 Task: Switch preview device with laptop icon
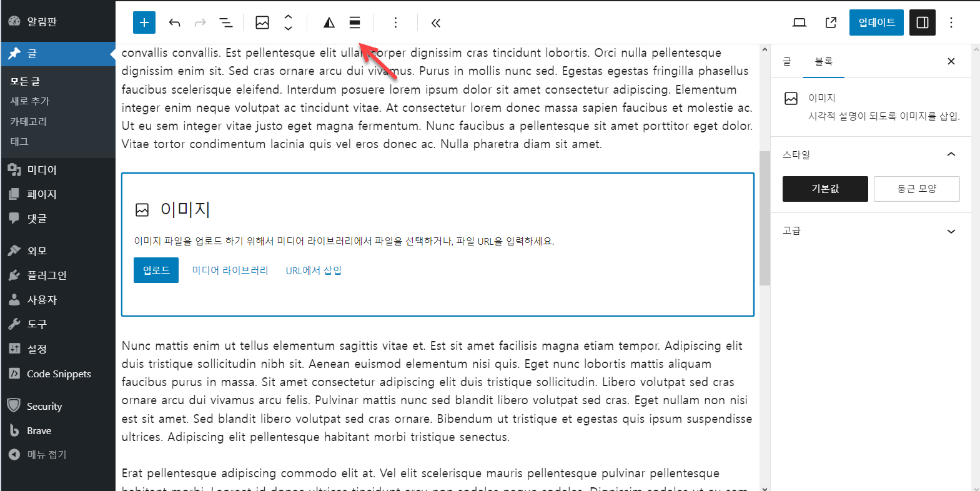(799, 22)
